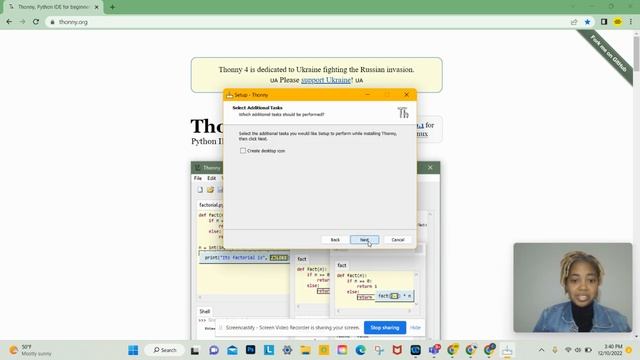Open the clock and date panel
Image resolution: width=640 pixels, height=360 pixels.
click(611, 350)
